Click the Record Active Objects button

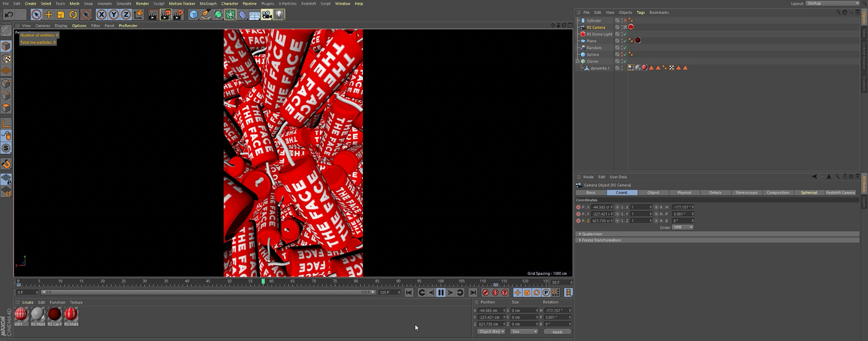coord(486,293)
